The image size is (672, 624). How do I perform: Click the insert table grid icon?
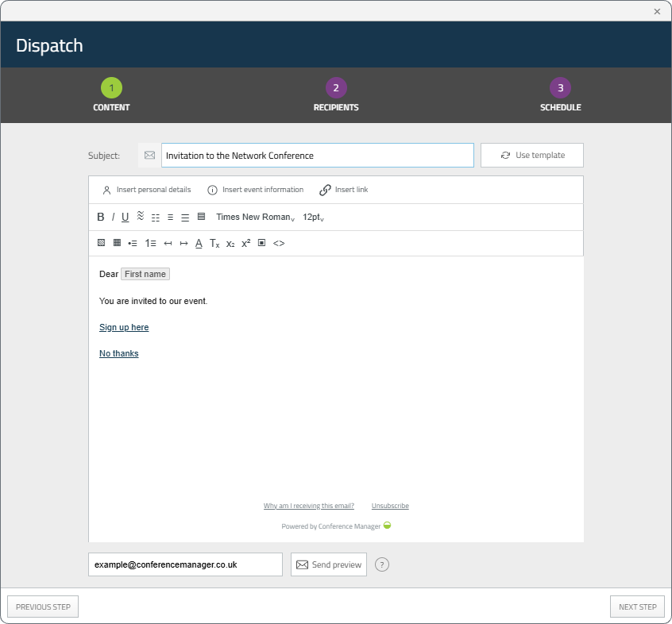point(117,243)
